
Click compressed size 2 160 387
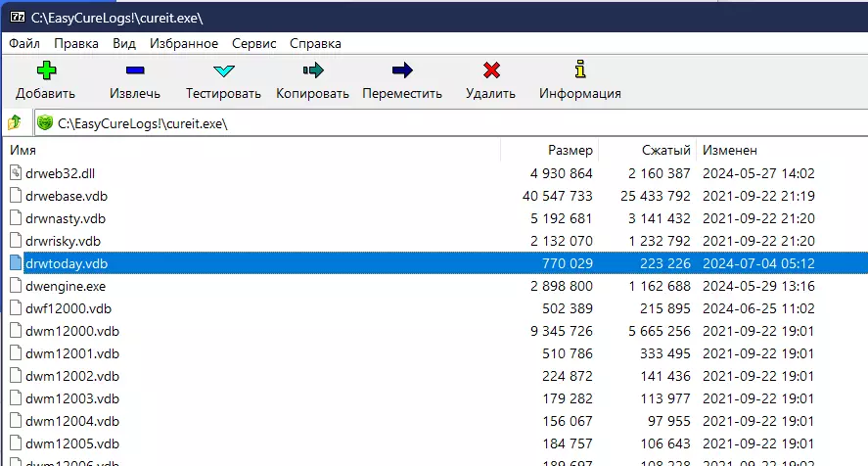click(x=660, y=173)
